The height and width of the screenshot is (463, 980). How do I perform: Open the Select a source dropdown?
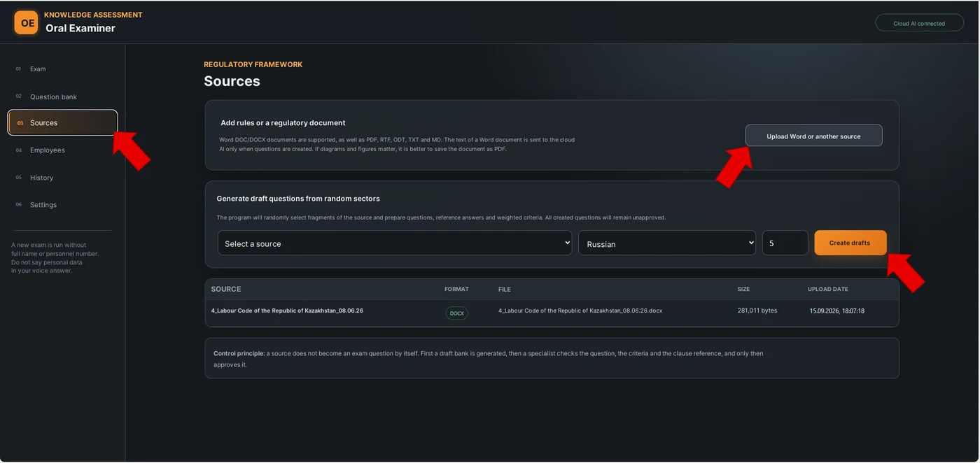[x=395, y=243]
